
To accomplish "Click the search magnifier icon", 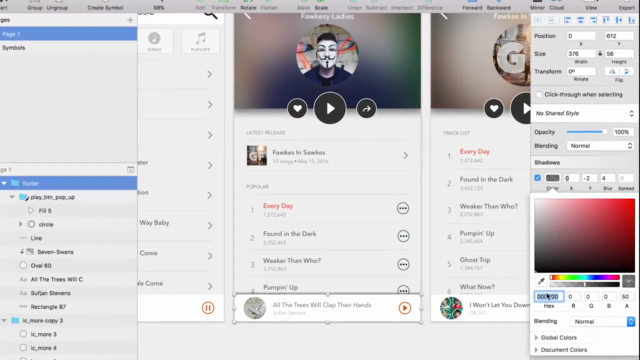I will (x=211, y=15).
